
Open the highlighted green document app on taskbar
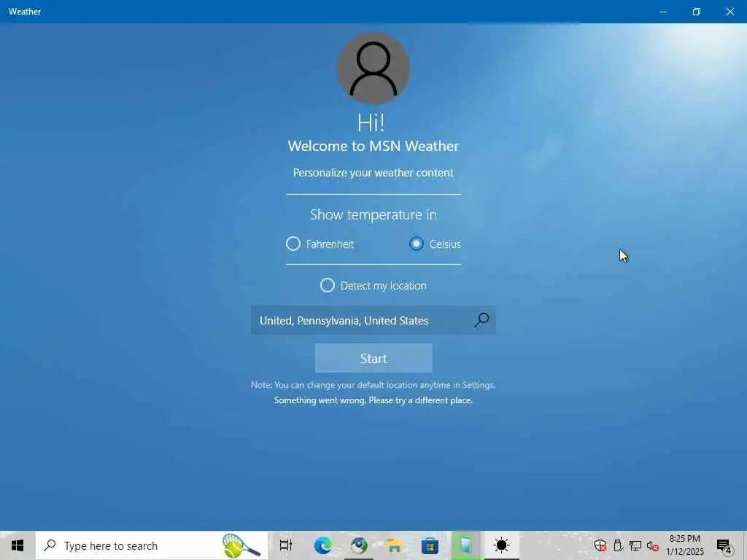466,545
